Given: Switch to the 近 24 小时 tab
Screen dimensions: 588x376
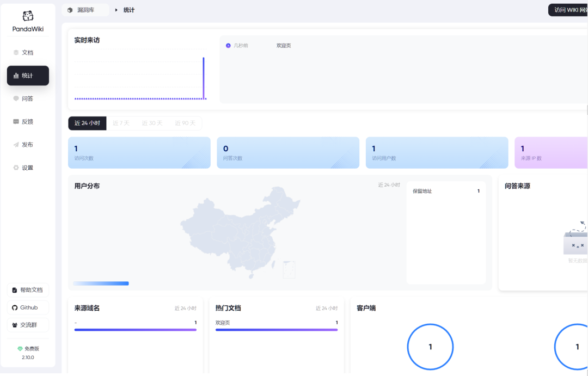Looking at the screenshot, I should click(x=87, y=123).
